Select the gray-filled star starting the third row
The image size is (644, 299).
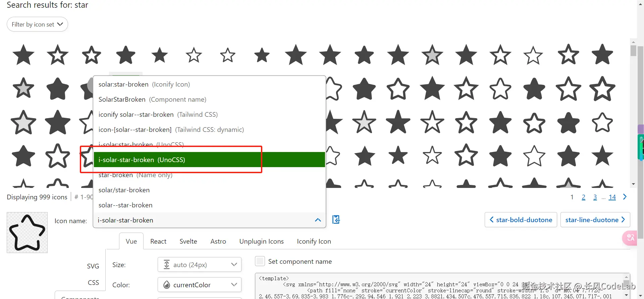click(x=23, y=122)
